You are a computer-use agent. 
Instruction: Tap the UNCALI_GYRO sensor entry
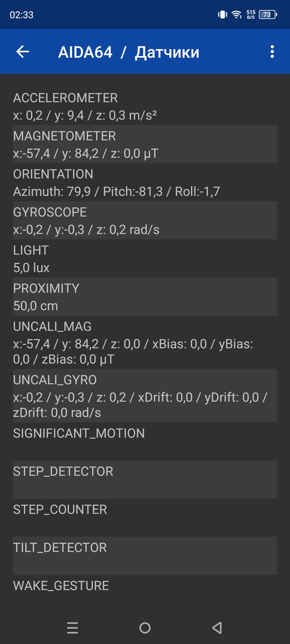coord(145,396)
